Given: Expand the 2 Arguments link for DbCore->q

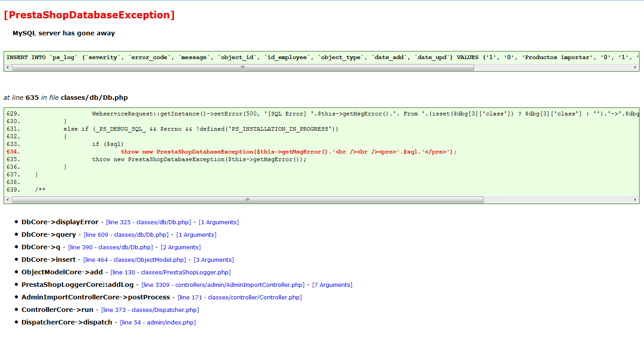Looking at the screenshot, I should 181,247.
